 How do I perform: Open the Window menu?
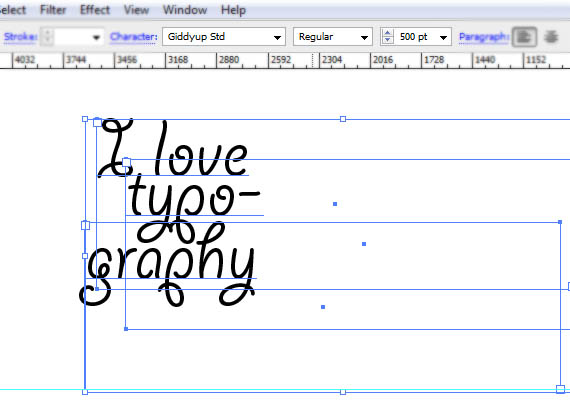point(185,10)
